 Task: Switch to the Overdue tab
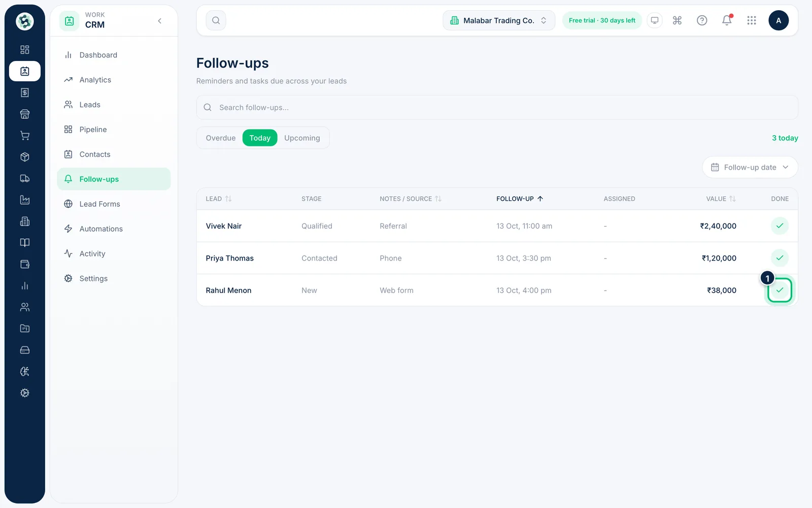(221, 138)
